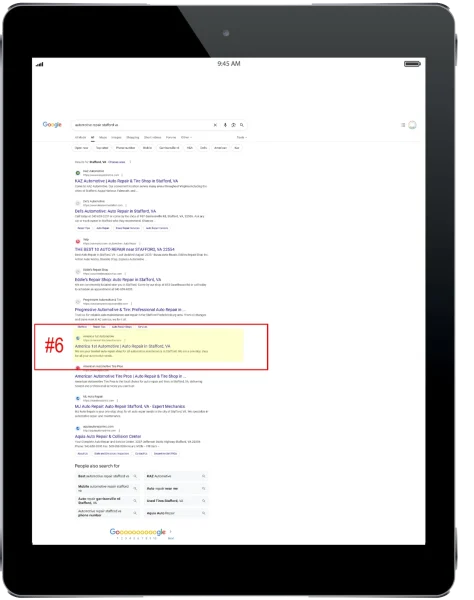Select the All results tab

coord(92,137)
